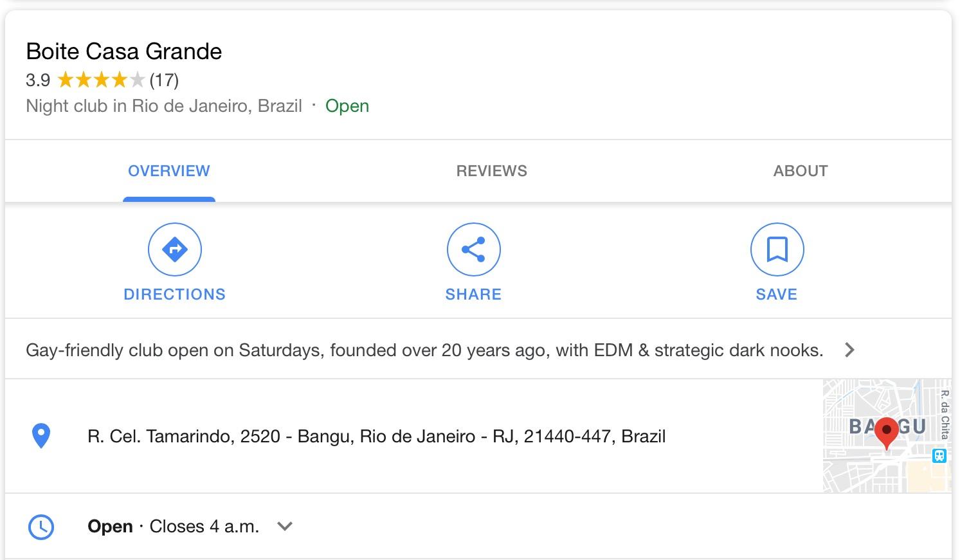Expand the club description chevron
The width and height of the screenshot is (960, 560).
point(849,350)
